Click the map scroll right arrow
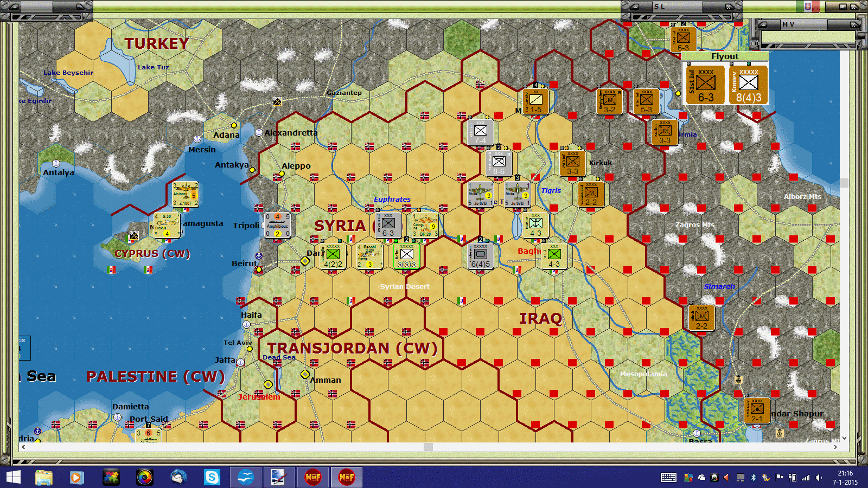This screenshot has width=868, height=488. tap(835, 447)
